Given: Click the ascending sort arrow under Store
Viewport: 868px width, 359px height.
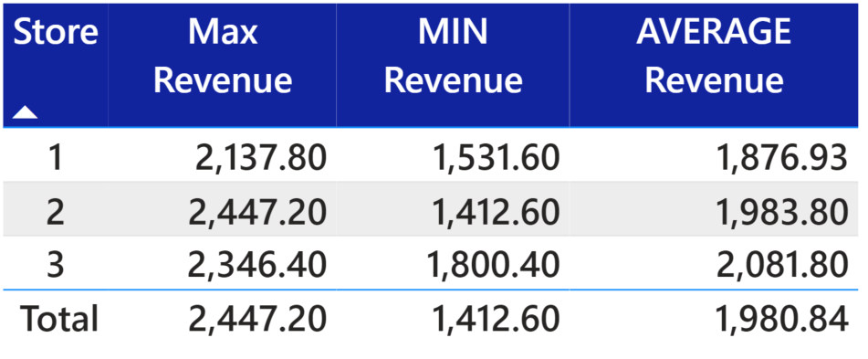Looking at the screenshot, I should pyautogui.click(x=25, y=112).
